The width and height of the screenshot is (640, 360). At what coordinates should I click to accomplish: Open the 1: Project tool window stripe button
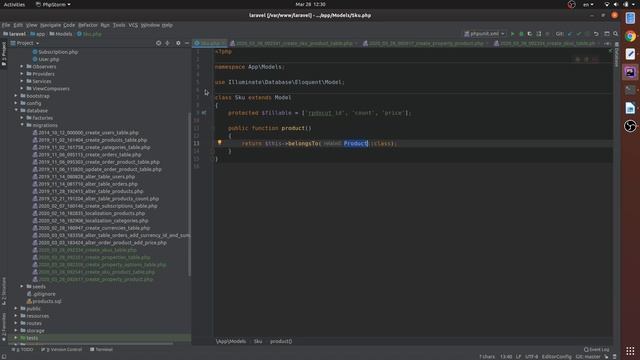(x=4, y=54)
